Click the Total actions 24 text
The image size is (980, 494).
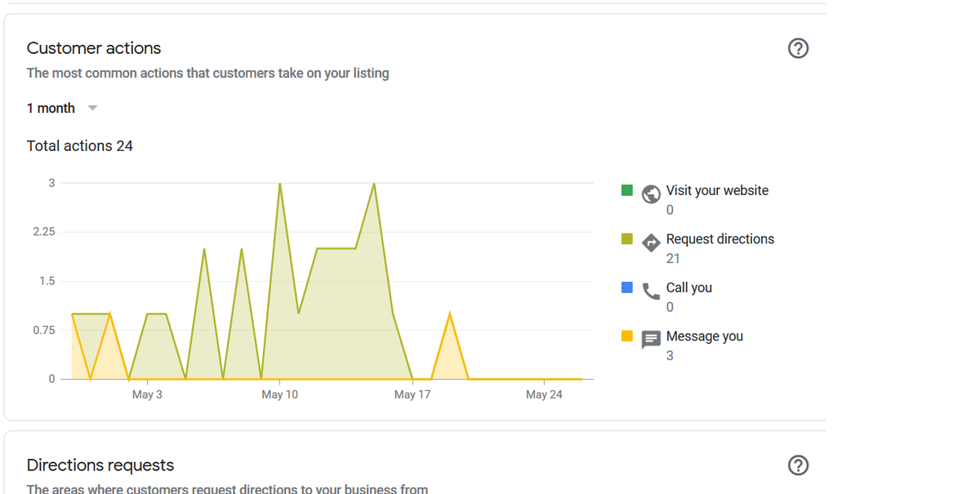click(80, 146)
